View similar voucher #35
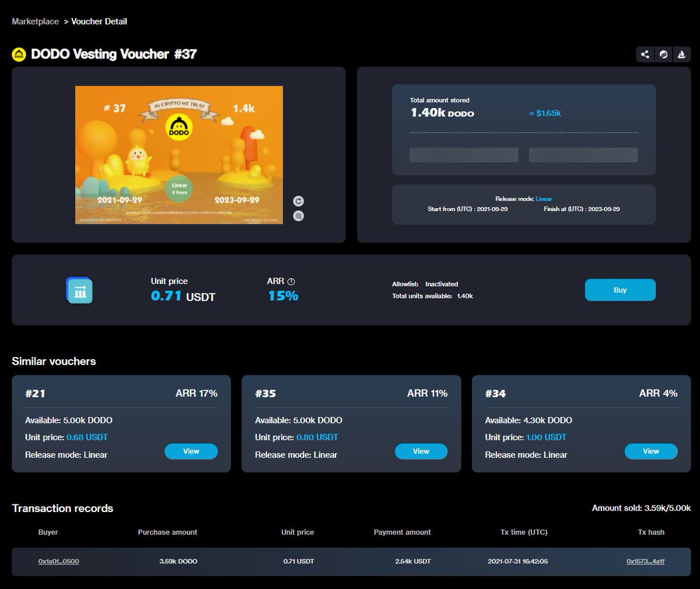 click(421, 451)
